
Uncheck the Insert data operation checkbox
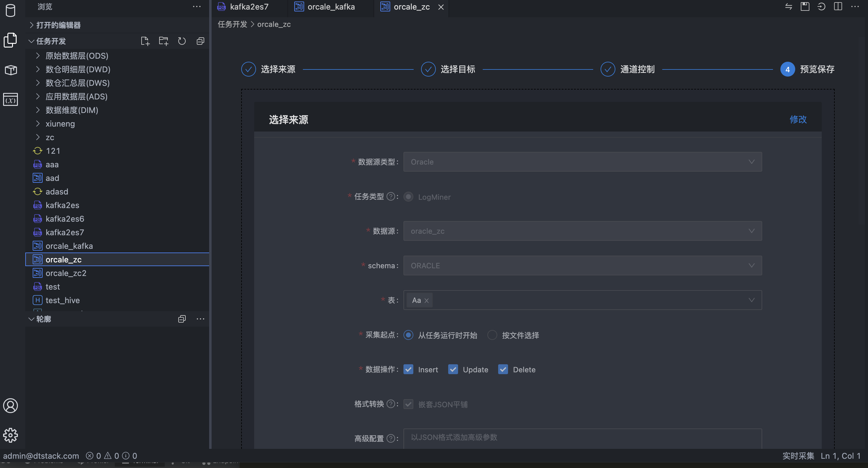pyautogui.click(x=408, y=370)
